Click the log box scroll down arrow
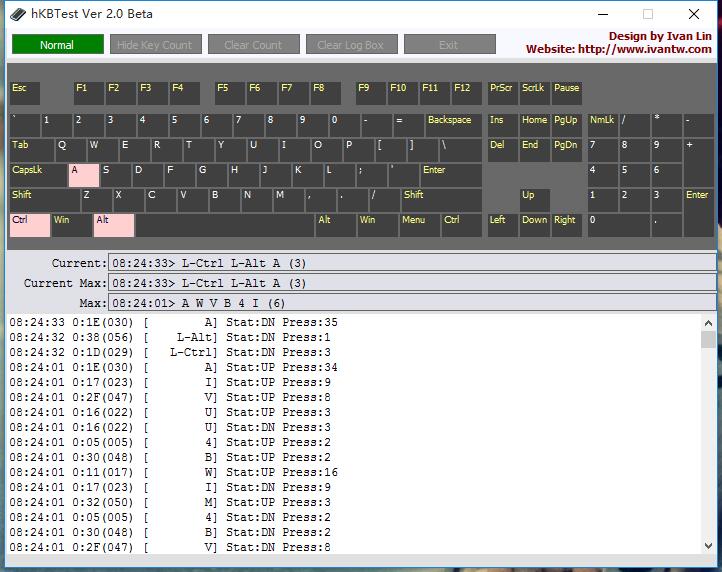The height and width of the screenshot is (572, 722). (708, 546)
